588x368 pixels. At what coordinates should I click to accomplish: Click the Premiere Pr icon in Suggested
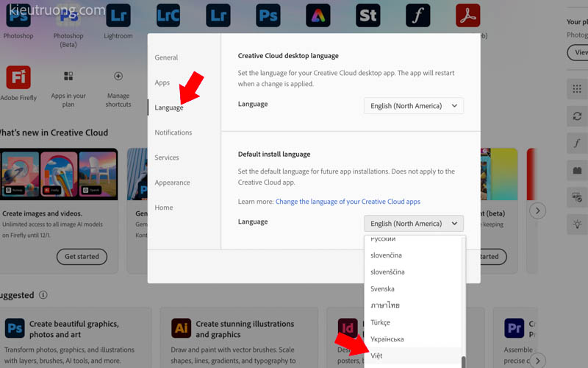coord(514,328)
